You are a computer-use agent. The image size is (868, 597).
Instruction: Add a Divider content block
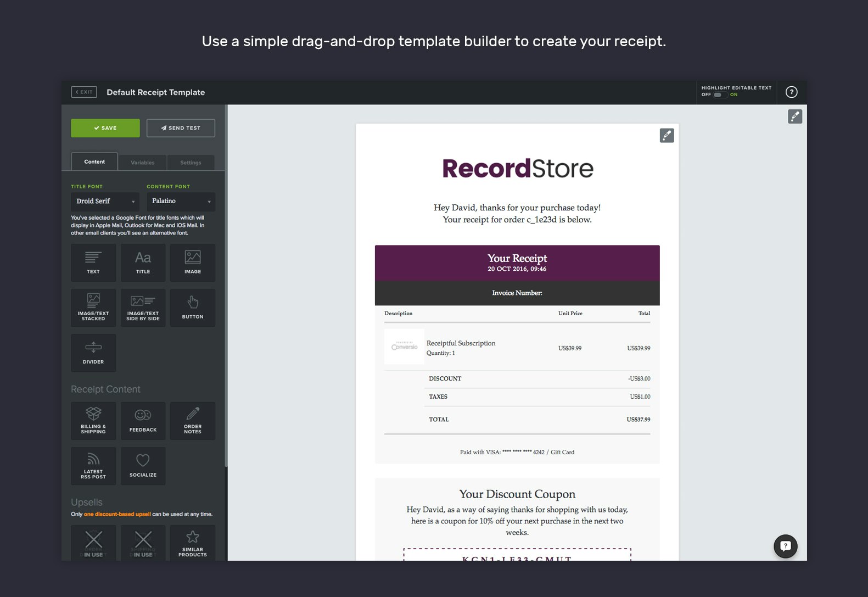pyautogui.click(x=93, y=353)
